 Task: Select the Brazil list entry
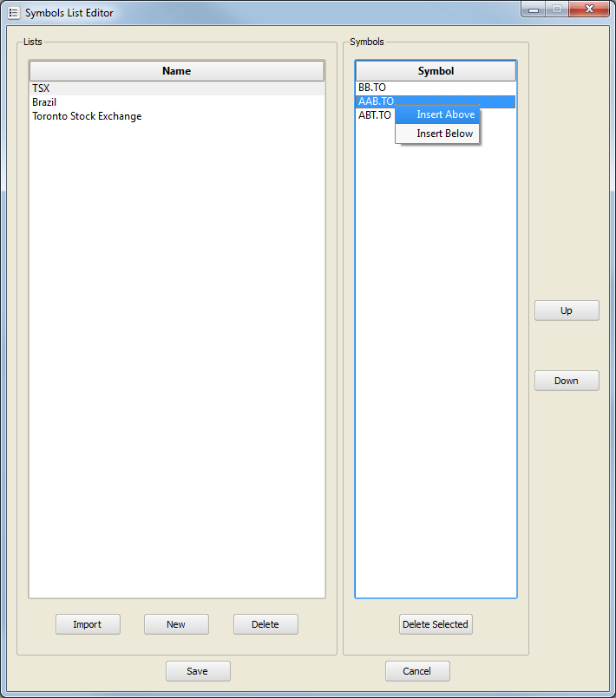coord(44,102)
